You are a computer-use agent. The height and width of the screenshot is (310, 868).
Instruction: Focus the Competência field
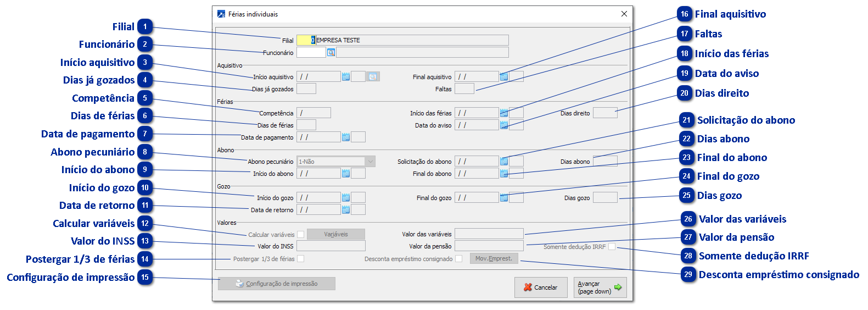[313, 113]
